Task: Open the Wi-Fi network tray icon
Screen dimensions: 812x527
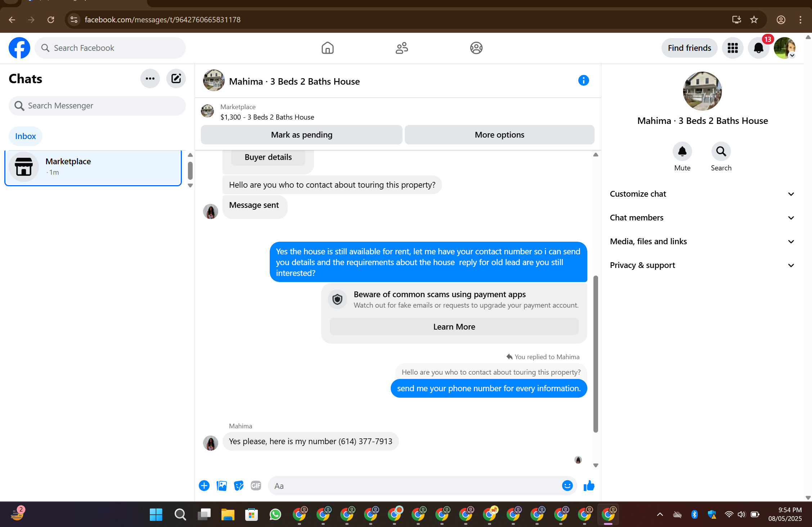Action: 728,514
